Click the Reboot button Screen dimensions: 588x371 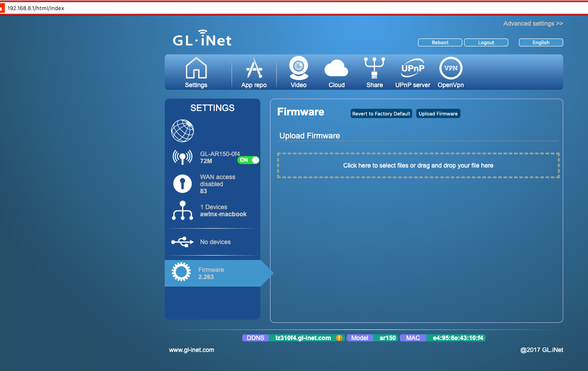point(440,42)
